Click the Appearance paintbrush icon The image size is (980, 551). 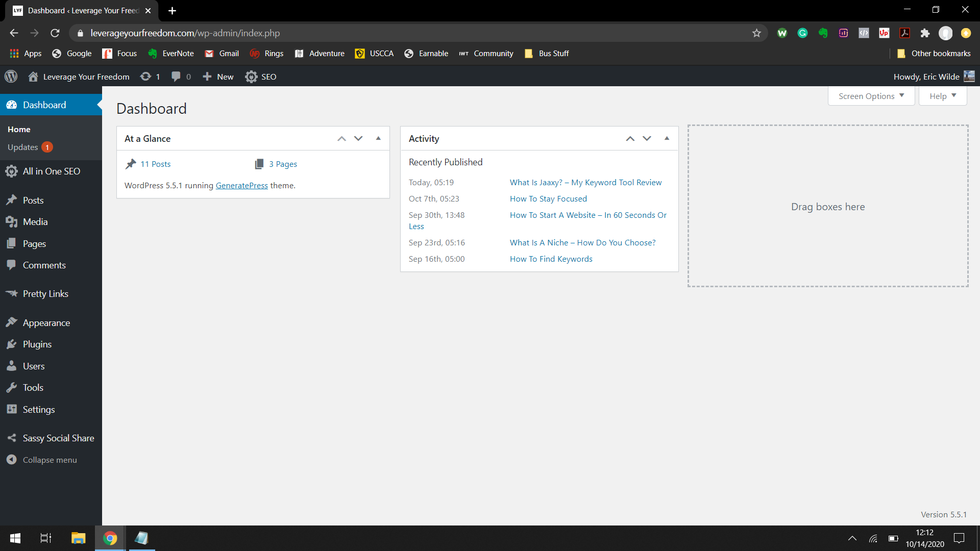(11, 321)
